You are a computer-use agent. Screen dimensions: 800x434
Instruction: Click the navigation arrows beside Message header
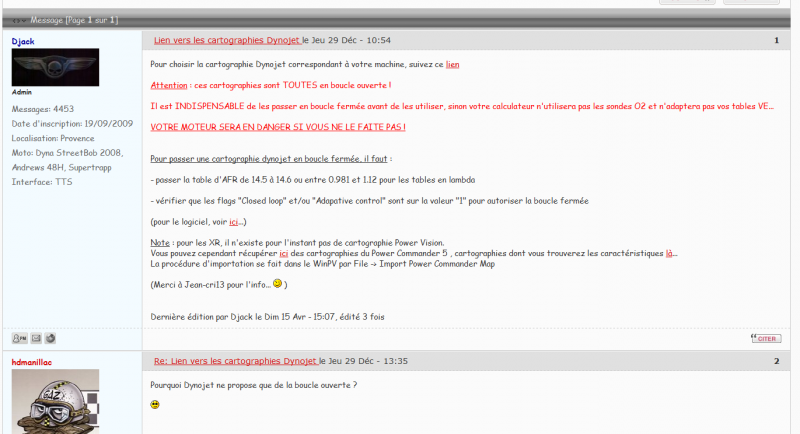(19, 20)
